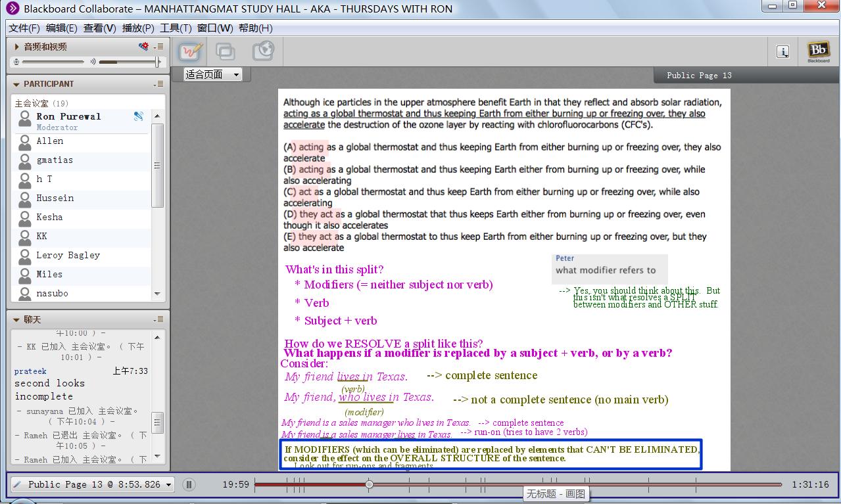Switch to Application Sharing mode icon
This screenshot has height=504, width=841.
(x=226, y=51)
